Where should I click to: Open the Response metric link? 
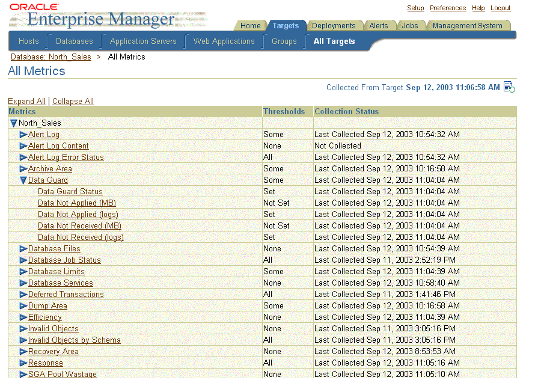46,363
